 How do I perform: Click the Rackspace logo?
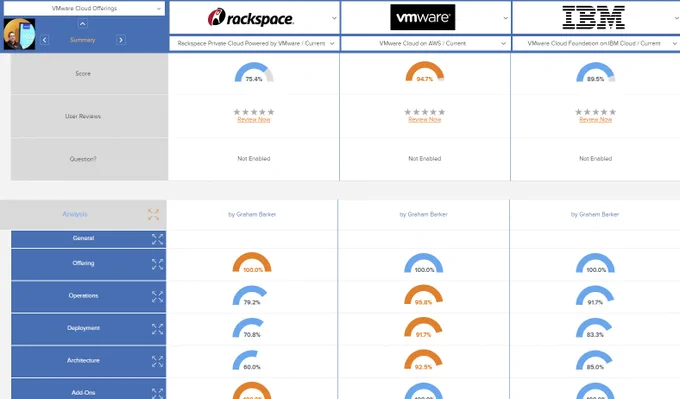pyautogui.click(x=250, y=17)
